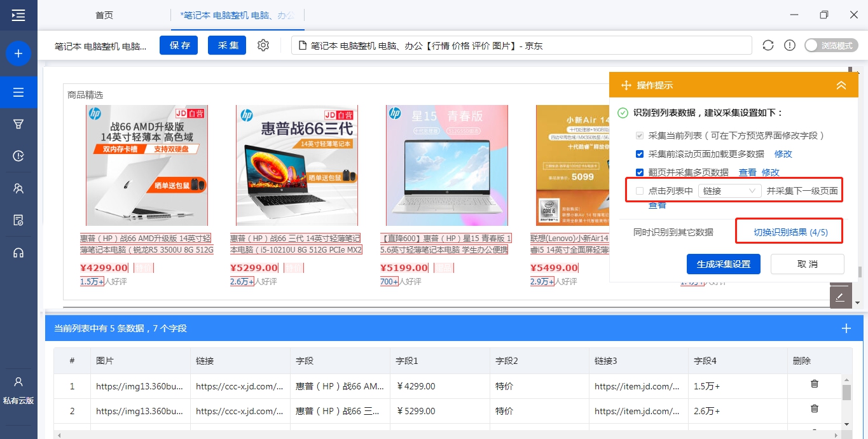
Task: Click the blue plus new-task button
Action: (18, 54)
